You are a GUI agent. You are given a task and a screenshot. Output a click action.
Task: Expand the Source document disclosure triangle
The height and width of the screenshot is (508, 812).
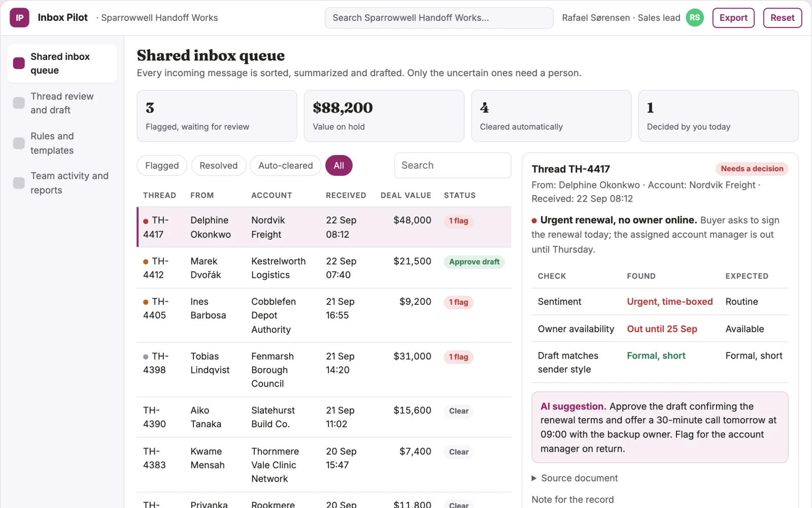pyautogui.click(x=534, y=478)
